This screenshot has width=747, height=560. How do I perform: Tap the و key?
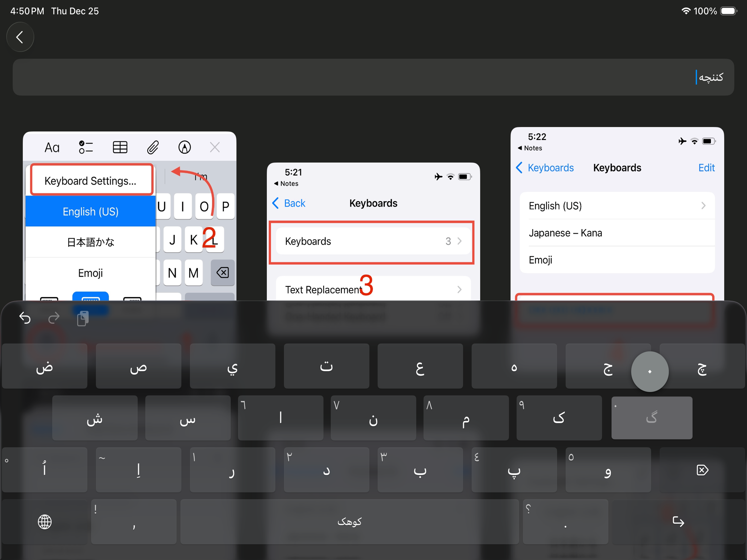(608, 469)
